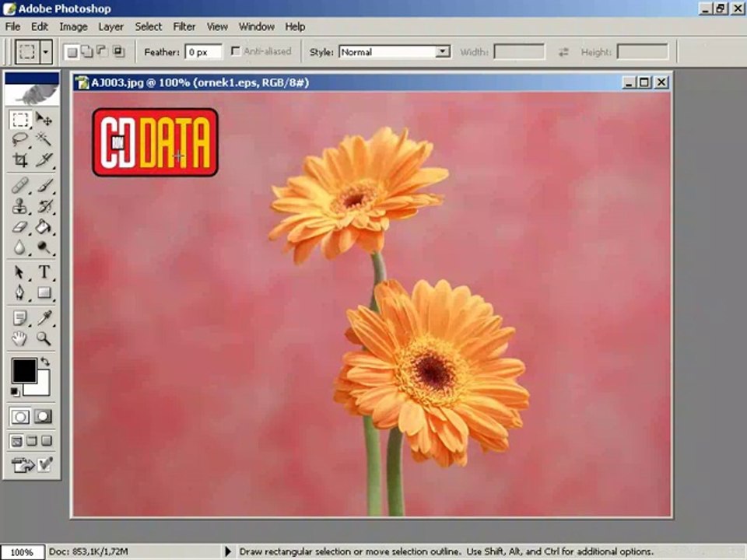Switch to Standard Screen Mode
The width and height of the screenshot is (747, 560).
click(16, 441)
